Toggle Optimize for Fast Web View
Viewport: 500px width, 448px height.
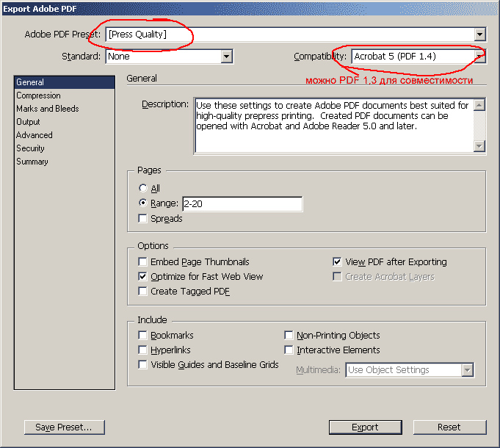click(x=142, y=276)
